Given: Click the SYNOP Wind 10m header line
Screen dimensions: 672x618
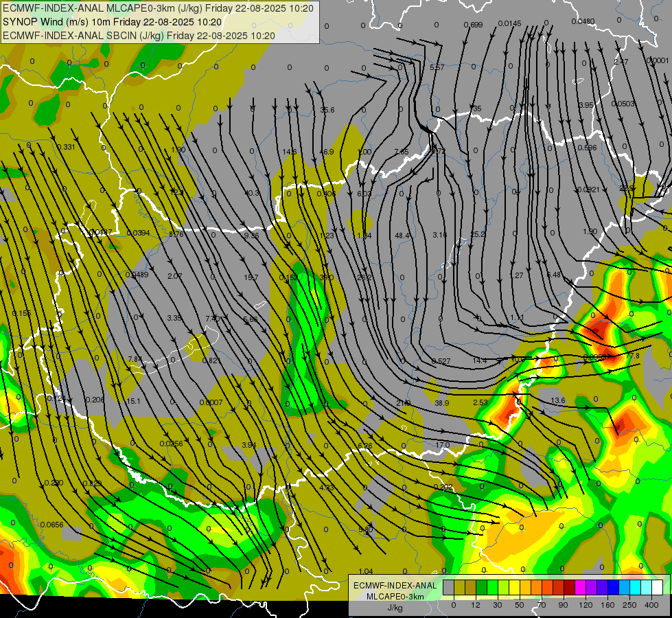Looking at the screenshot, I should pos(113,22).
